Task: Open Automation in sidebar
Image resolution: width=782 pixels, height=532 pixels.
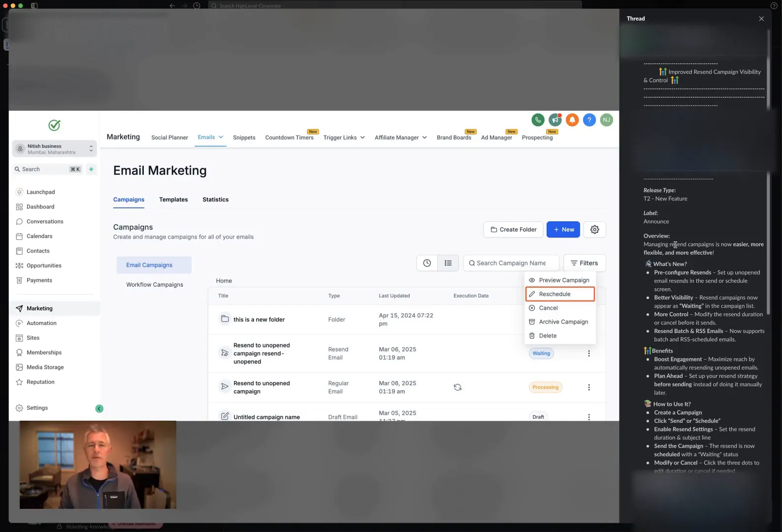Action: (x=41, y=323)
